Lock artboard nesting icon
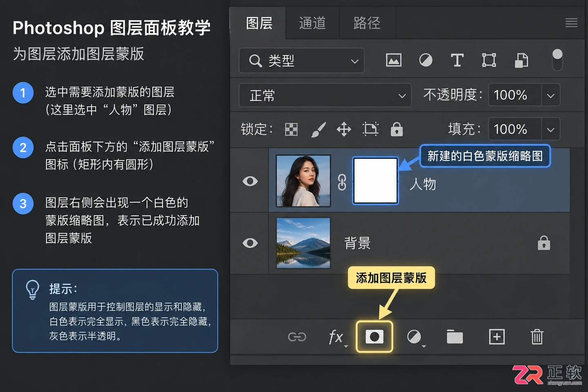 click(x=370, y=129)
